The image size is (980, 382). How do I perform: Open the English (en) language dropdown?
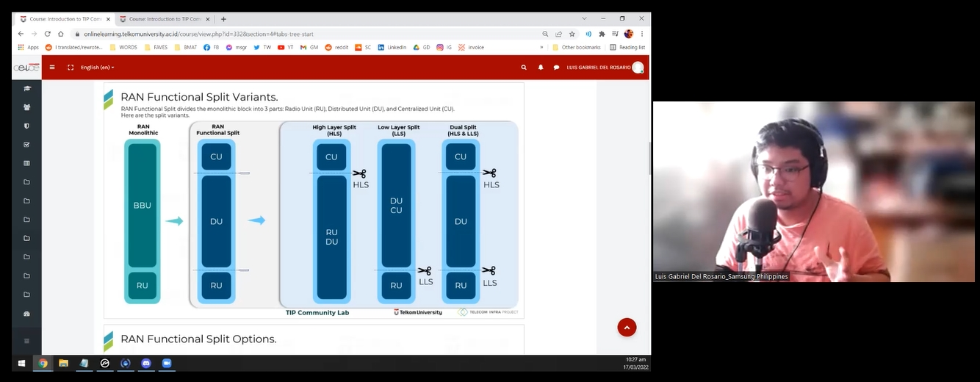tap(98, 67)
